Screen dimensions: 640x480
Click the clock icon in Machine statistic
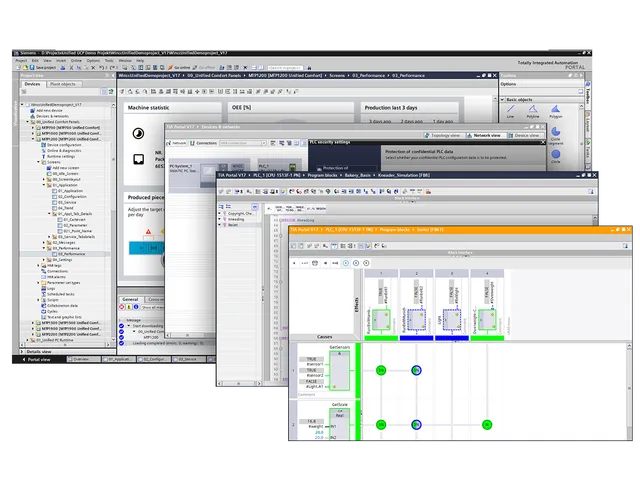[x=138, y=133]
